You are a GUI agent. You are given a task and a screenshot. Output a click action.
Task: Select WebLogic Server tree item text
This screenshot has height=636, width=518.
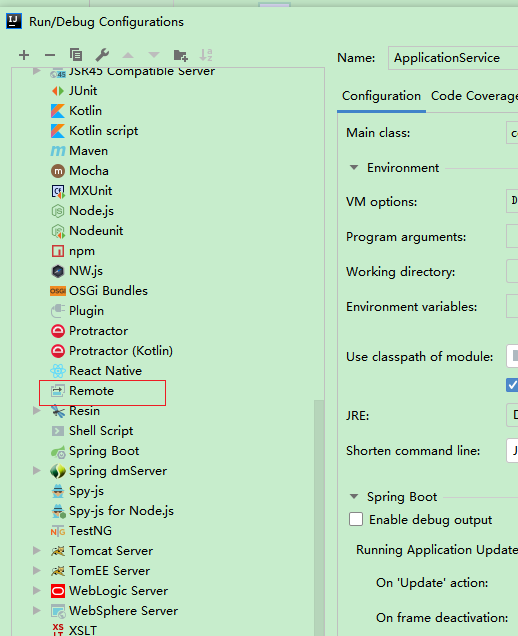point(118,591)
